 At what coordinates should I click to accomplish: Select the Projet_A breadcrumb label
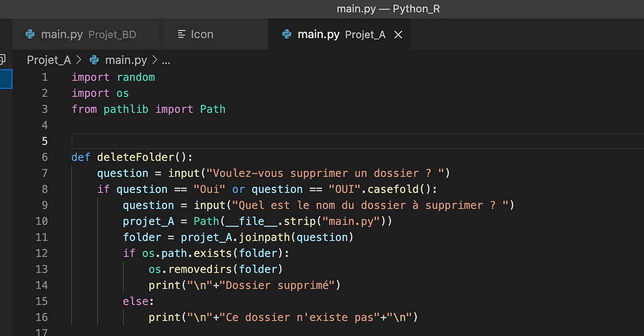click(x=48, y=60)
